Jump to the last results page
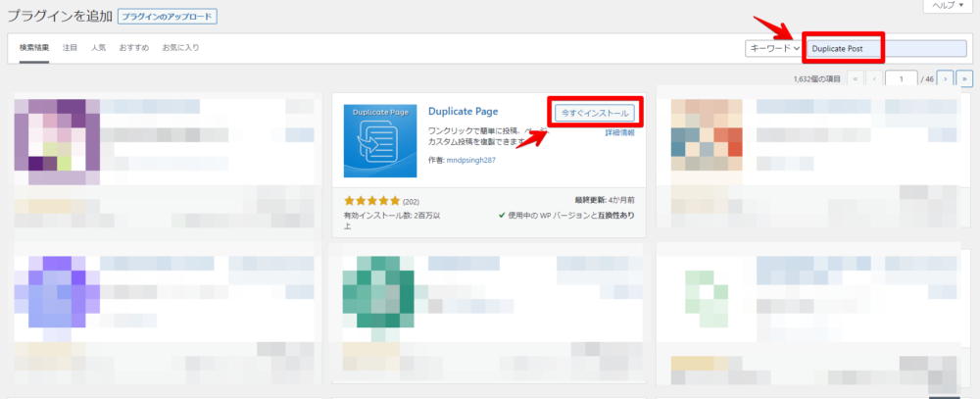 point(965,78)
